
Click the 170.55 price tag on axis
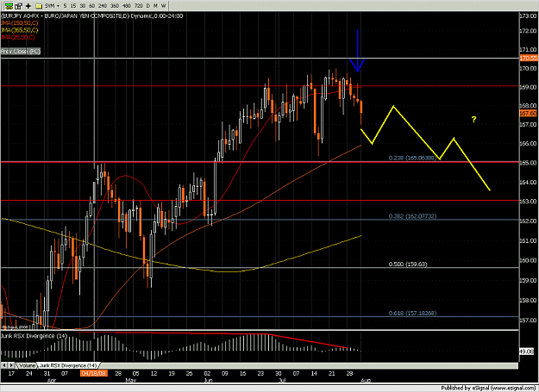(529, 59)
